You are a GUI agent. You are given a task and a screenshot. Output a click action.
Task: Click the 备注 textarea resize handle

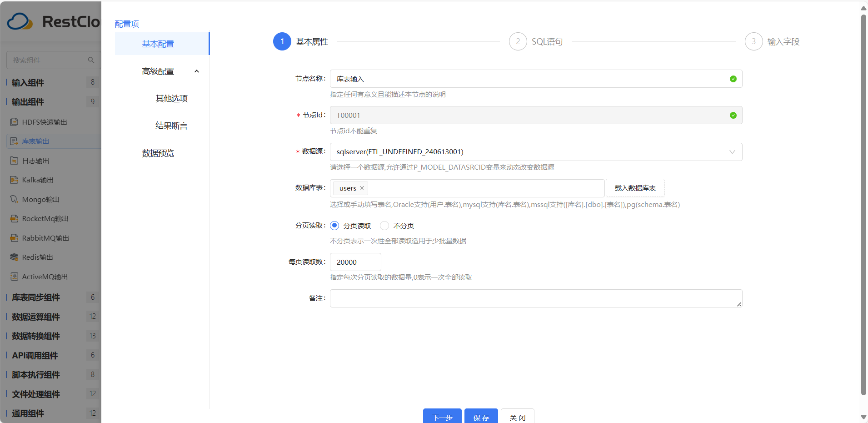coord(739,304)
